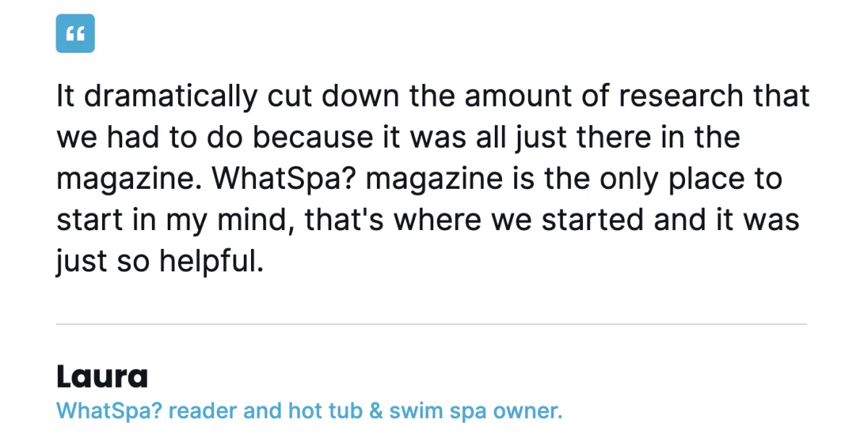Click the blue quotation mark icon
The height and width of the screenshot is (442, 868).
(75, 33)
